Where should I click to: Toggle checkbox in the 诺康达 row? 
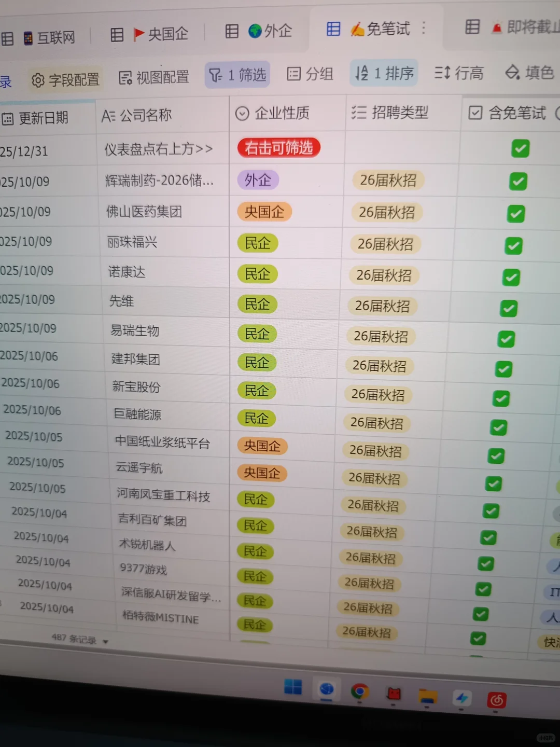[511, 277]
